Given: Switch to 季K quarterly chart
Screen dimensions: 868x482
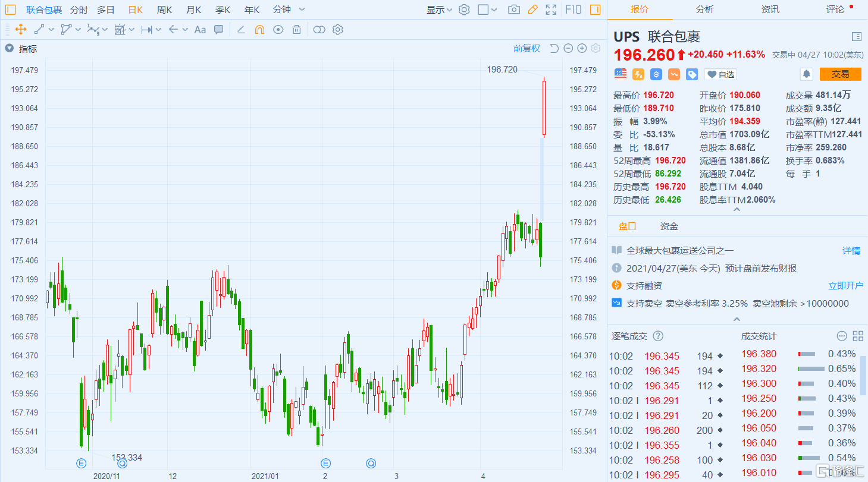Looking at the screenshot, I should click(x=223, y=10).
